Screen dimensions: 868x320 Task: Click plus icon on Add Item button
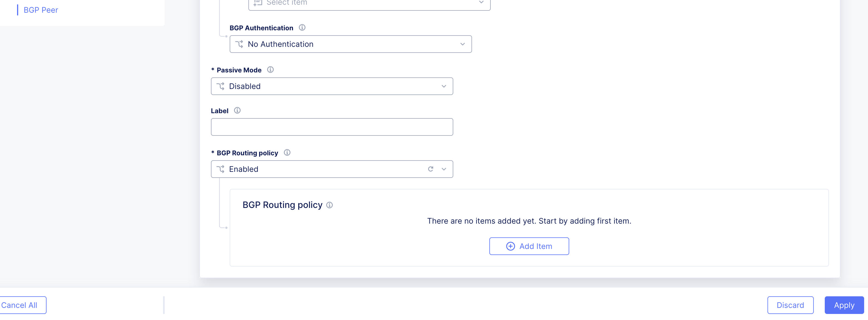(511, 246)
